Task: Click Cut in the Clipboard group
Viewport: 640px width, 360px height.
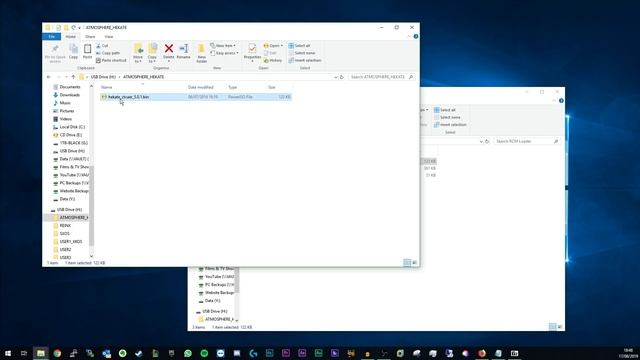Action: 102,46
